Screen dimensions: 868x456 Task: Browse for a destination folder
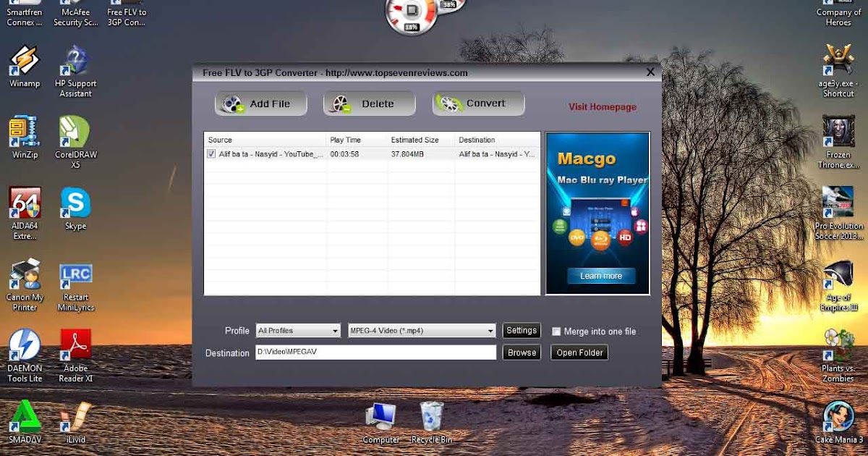point(522,352)
